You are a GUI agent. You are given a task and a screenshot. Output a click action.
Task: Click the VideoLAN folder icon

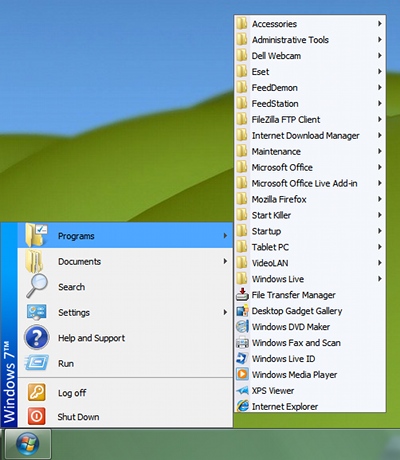tap(242, 263)
